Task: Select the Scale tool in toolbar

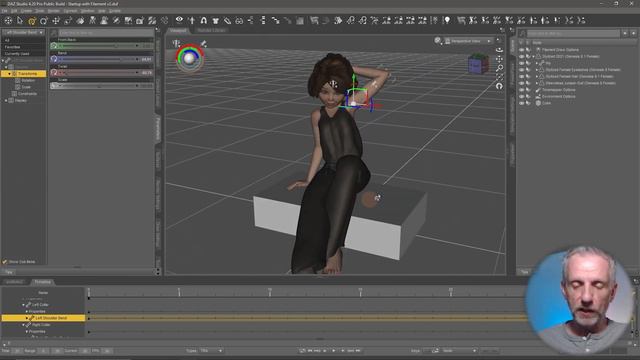Action: pos(68,20)
